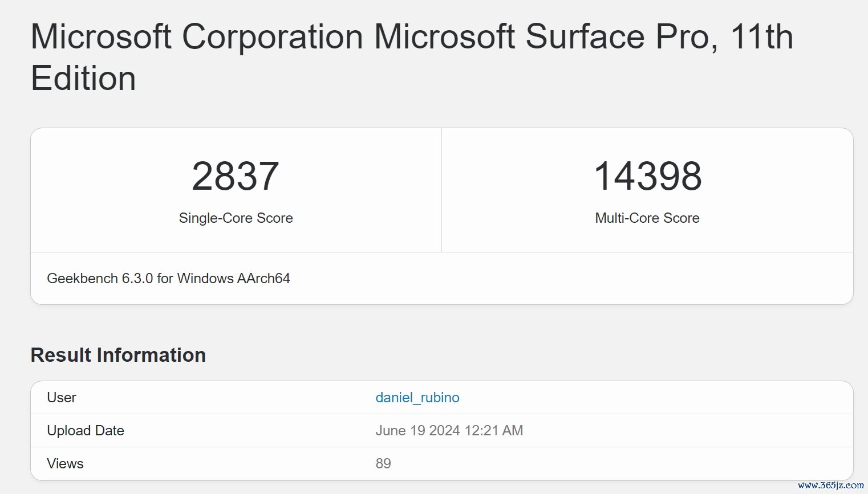Image resolution: width=868 pixels, height=494 pixels.
Task: Click the "Geekbench 6.3.0" version text
Action: (x=100, y=279)
